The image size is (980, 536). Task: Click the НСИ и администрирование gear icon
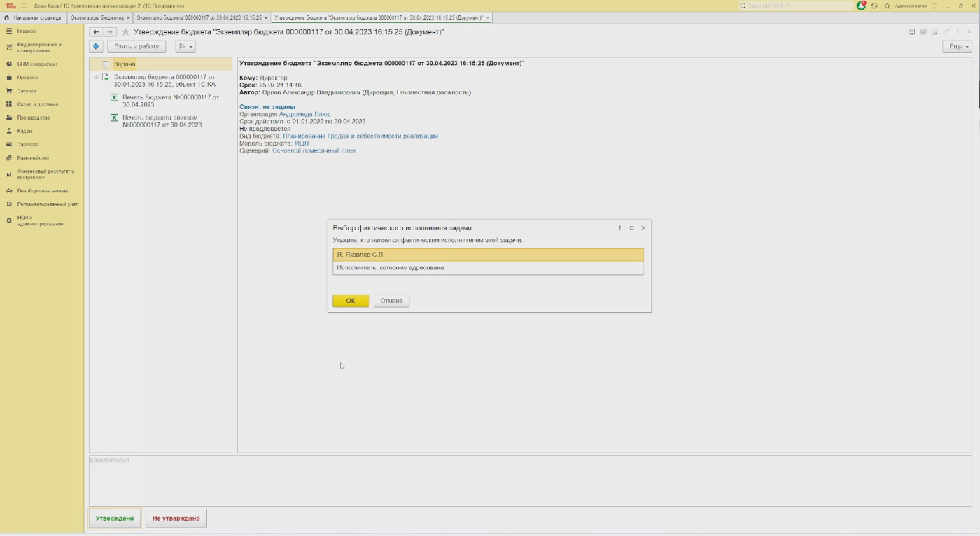[9, 220]
